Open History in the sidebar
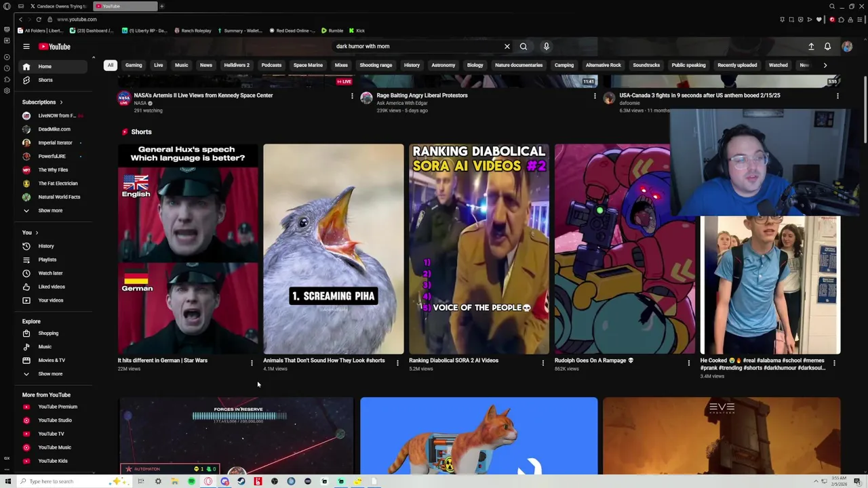The image size is (868, 488). [x=53, y=246]
